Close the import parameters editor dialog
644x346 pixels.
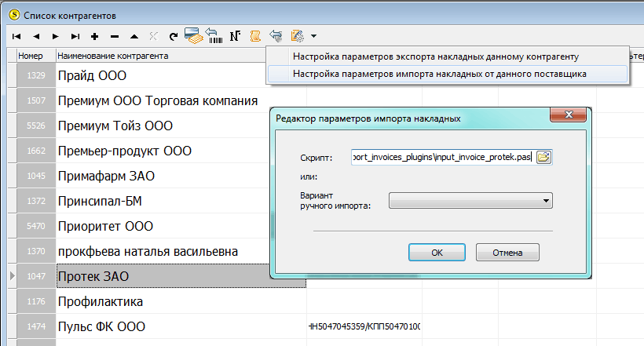click(569, 115)
